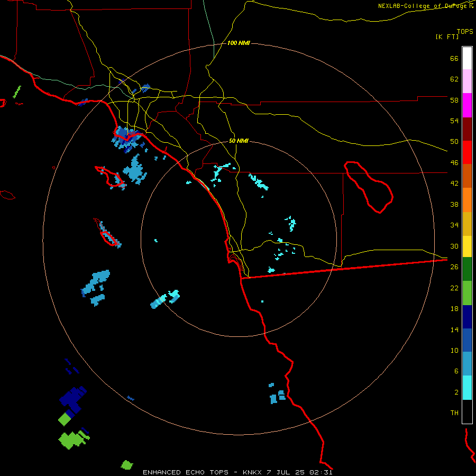Click the legend value 46
Viewport: 476px width, 476px height.
454,163
